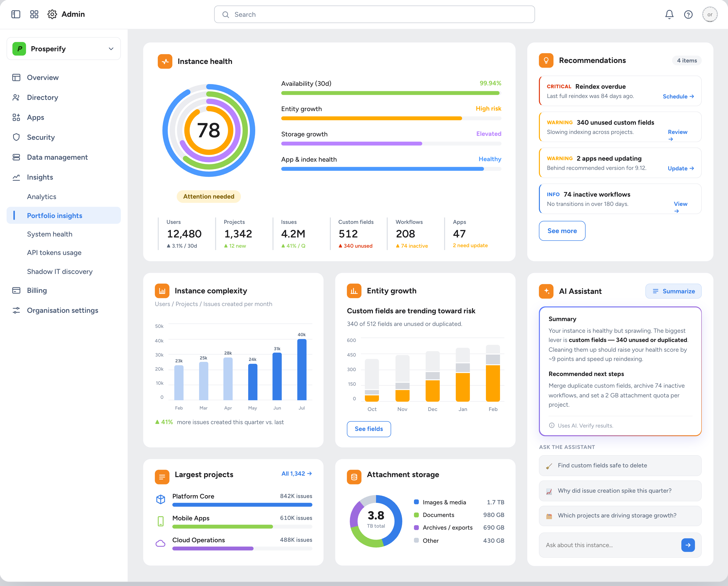Image resolution: width=728 pixels, height=586 pixels.
Task: Click the Availability (30d) progress bar
Action: tap(391, 93)
